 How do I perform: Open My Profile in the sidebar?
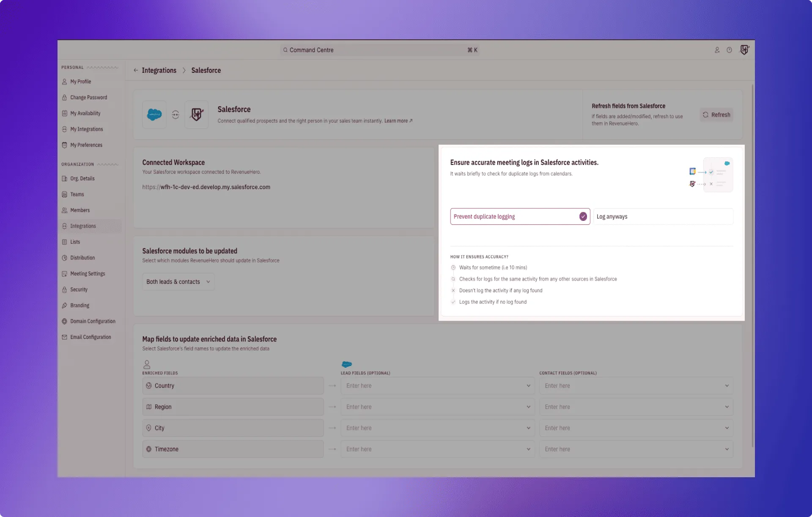click(x=80, y=82)
